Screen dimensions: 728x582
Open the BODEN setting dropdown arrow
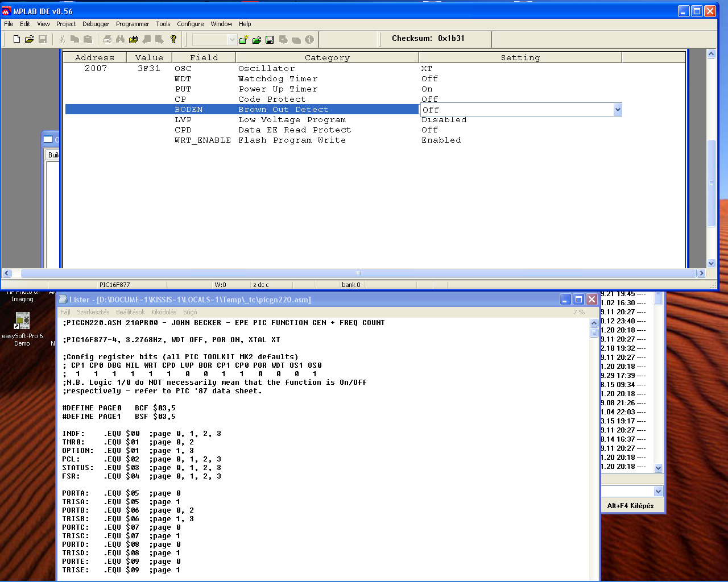(x=618, y=110)
